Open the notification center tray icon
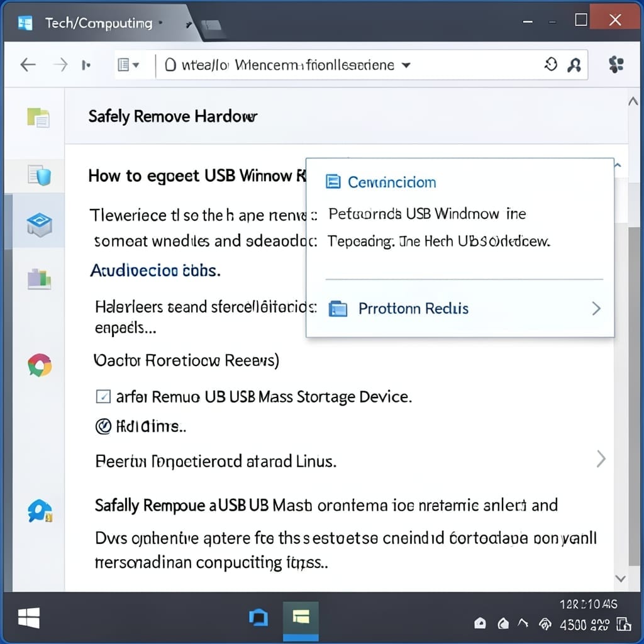Viewport: 644px width, 644px height. pyautogui.click(x=623, y=625)
